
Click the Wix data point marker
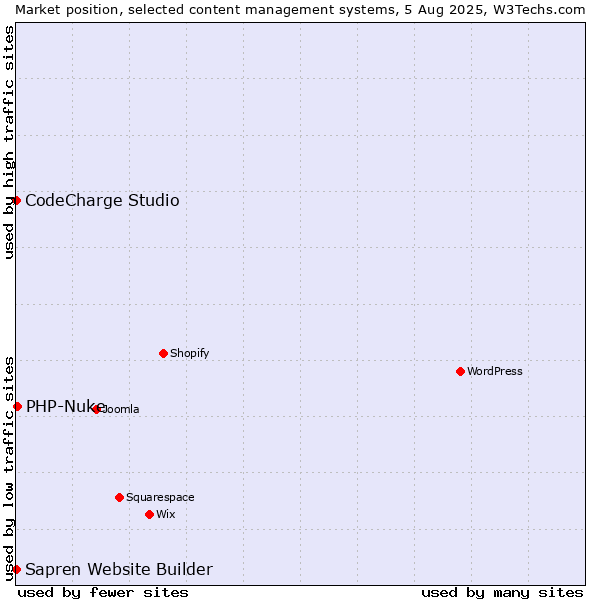point(150,514)
